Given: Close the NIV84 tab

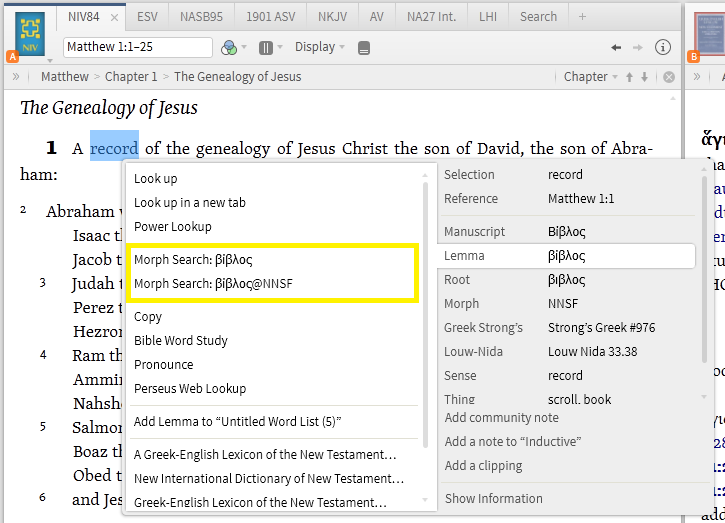Looking at the screenshot, I should pos(113,17).
